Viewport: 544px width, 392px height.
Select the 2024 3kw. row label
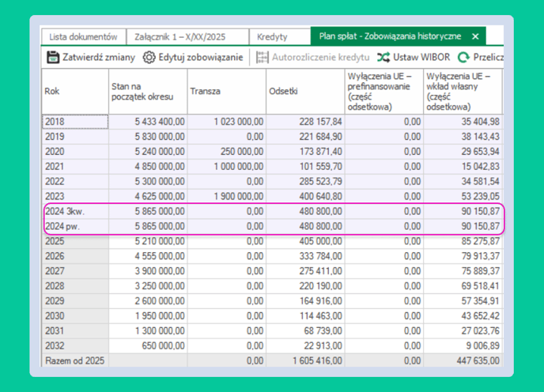point(76,211)
